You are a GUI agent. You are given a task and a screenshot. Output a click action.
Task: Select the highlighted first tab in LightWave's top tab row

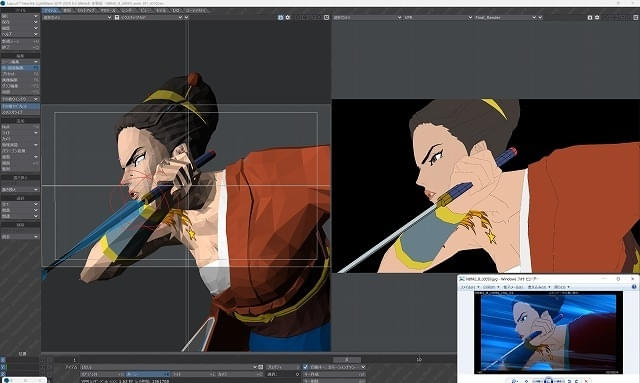pyautogui.click(x=51, y=11)
